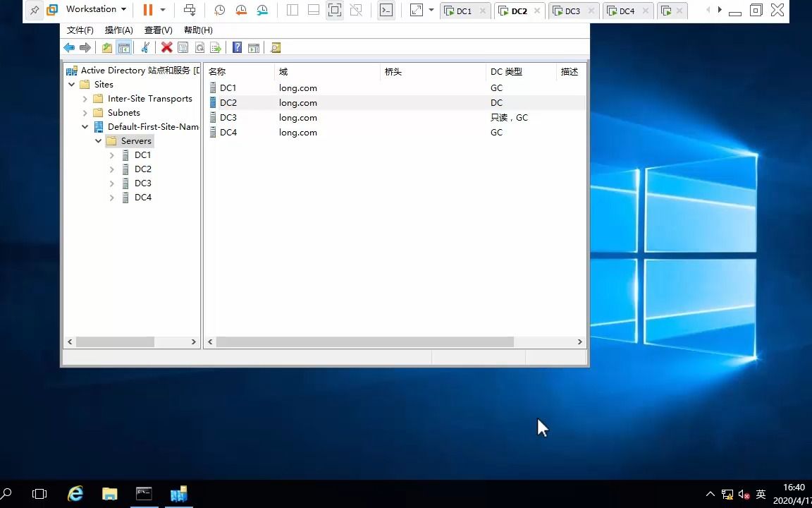Open the 查看(V) menu
The image size is (812, 508).
pos(158,30)
